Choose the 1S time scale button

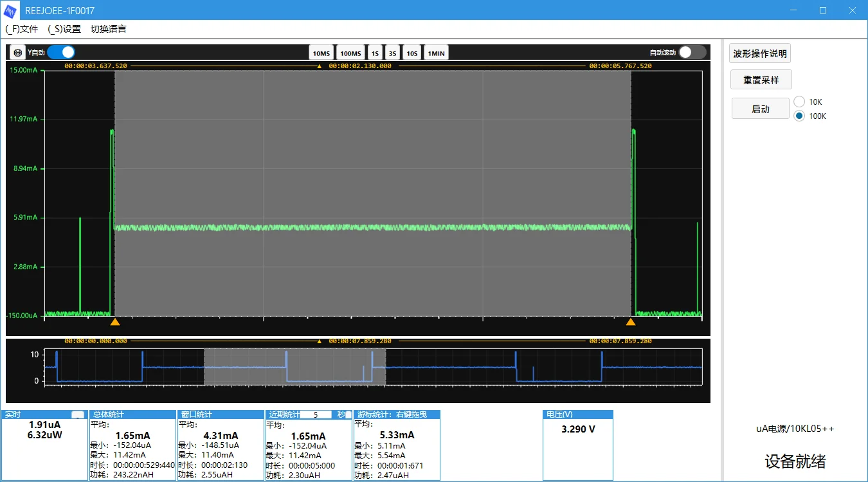375,53
